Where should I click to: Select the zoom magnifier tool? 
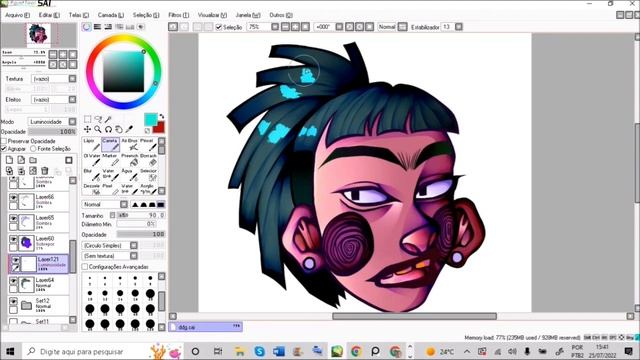coord(98,129)
